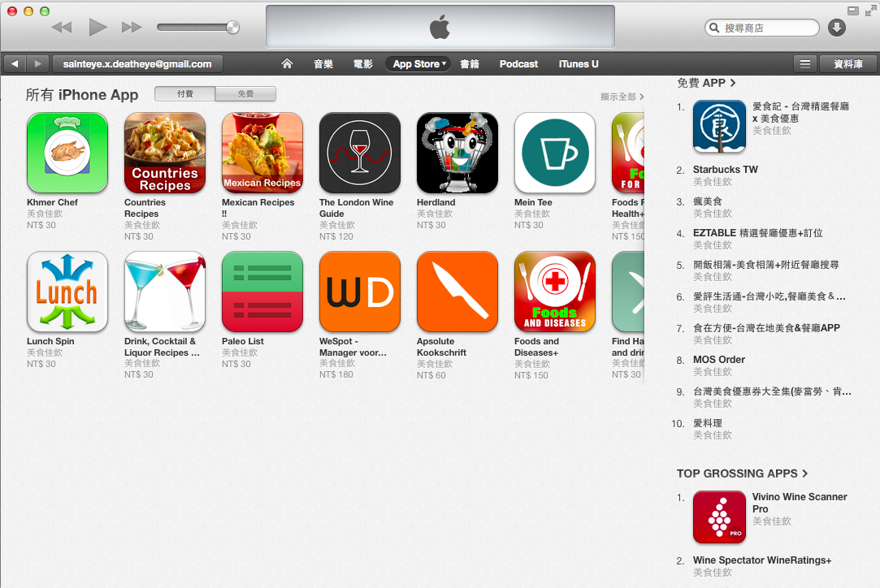Open The London Wine Guide icon

pyautogui.click(x=360, y=153)
